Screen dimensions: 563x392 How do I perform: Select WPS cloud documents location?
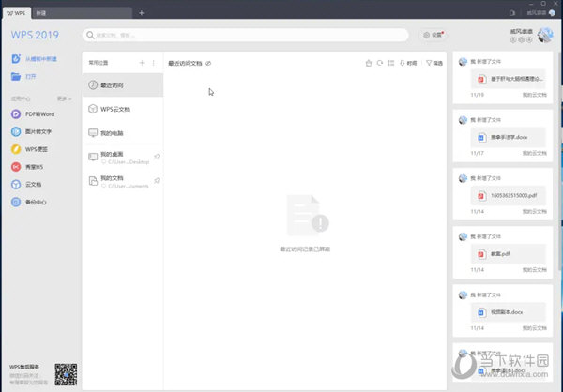(123, 109)
